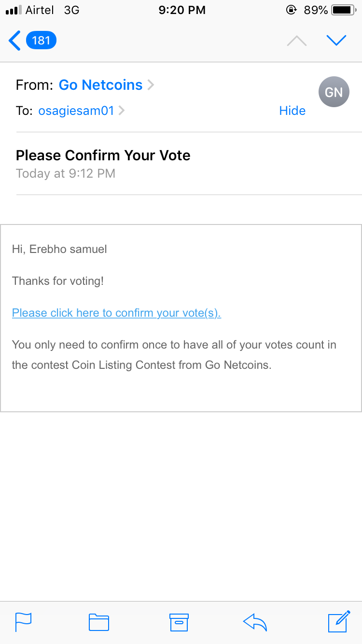This screenshot has width=362, height=644.
Task: Hide the message header details
Action: 292,111
